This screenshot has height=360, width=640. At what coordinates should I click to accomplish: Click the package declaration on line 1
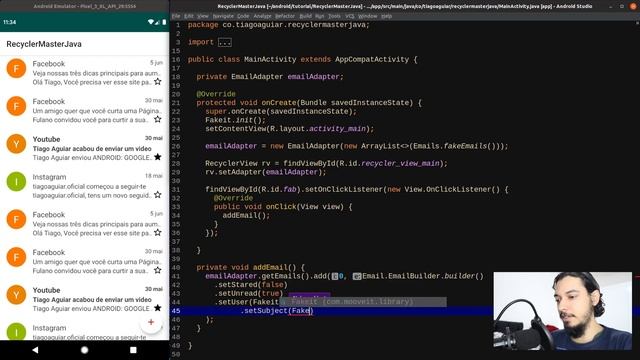278,25
